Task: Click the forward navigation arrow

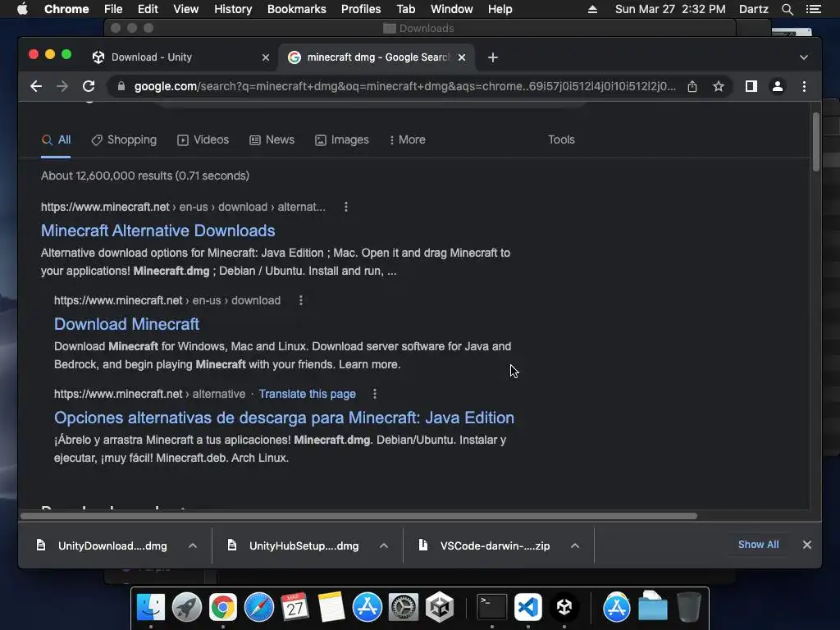Action: pos(62,86)
